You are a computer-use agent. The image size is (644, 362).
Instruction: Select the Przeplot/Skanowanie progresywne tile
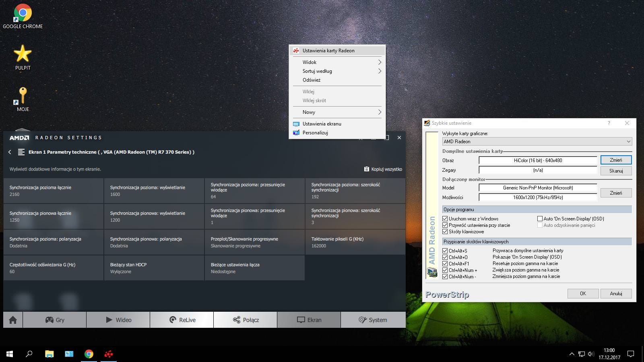click(x=255, y=242)
